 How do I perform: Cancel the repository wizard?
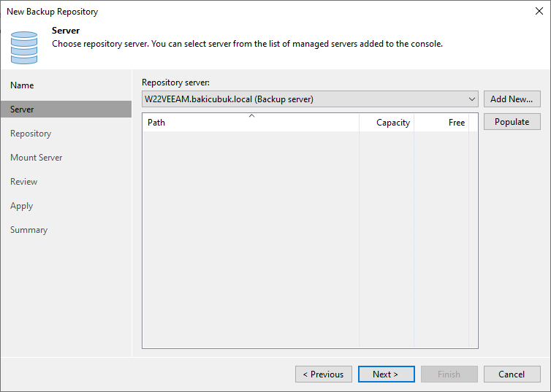(x=512, y=374)
